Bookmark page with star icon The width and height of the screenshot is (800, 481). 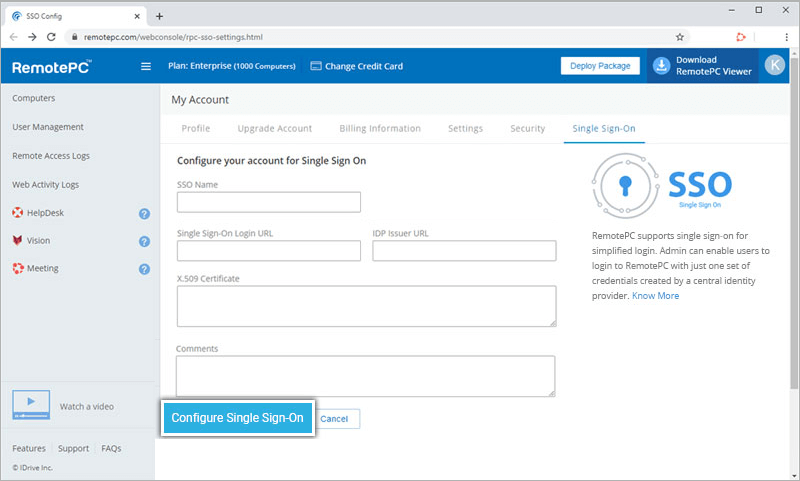pyautogui.click(x=680, y=37)
